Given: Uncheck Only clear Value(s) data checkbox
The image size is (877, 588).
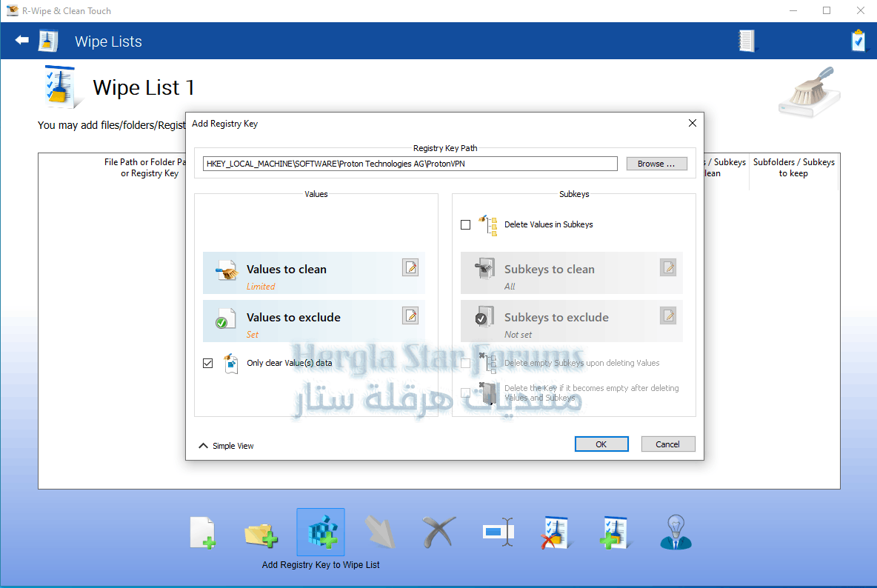Looking at the screenshot, I should [207, 363].
